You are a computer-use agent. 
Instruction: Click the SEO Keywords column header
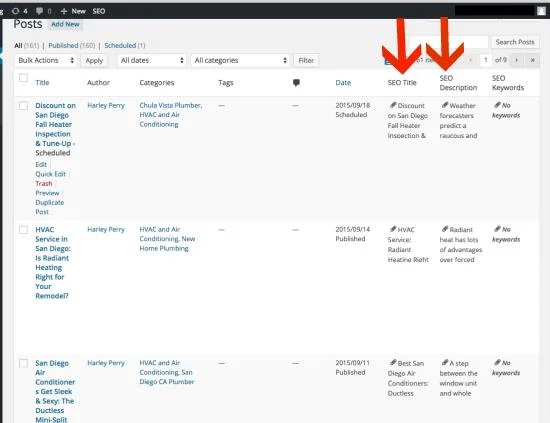click(508, 83)
